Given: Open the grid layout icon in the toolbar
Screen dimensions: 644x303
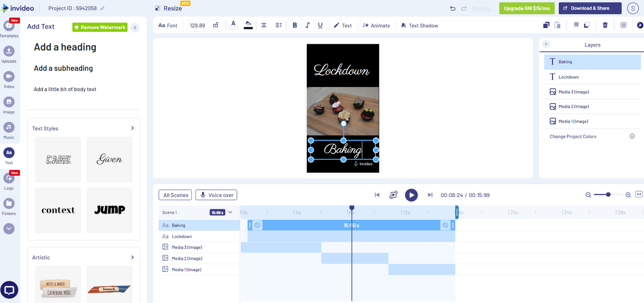Looking at the screenshot, I should coord(623,25).
